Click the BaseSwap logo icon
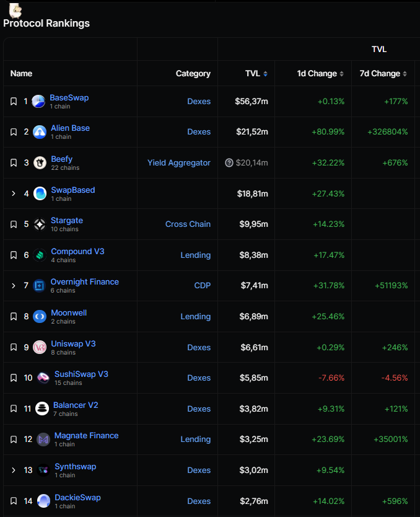 coord(38,101)
